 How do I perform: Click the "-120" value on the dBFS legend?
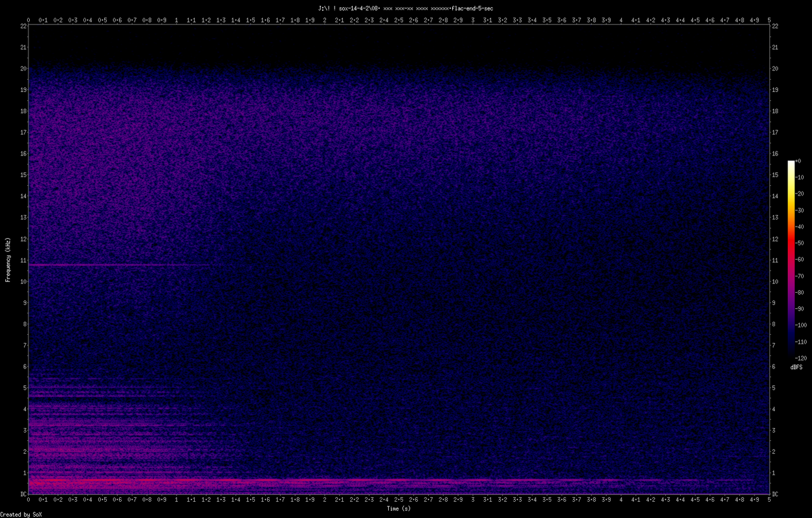[x=801, y=358]
